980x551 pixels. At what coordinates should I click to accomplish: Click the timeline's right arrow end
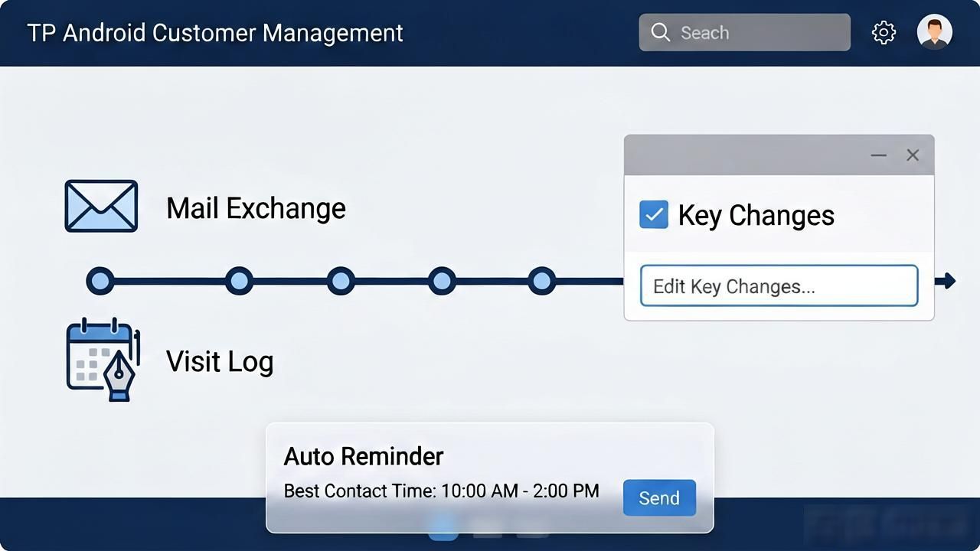946,281
